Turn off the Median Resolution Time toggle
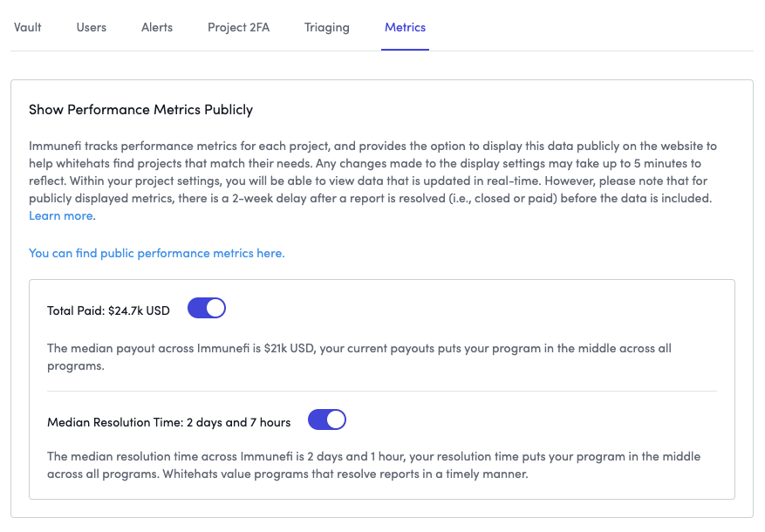Image resolution: width=765 pixels, height=532 pixels. [327, 420]
